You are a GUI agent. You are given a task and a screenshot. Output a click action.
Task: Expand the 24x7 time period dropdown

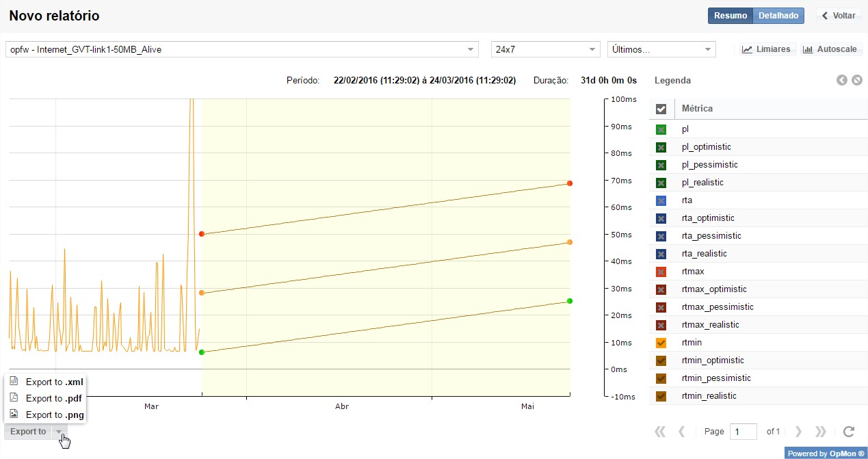[545, 49]
